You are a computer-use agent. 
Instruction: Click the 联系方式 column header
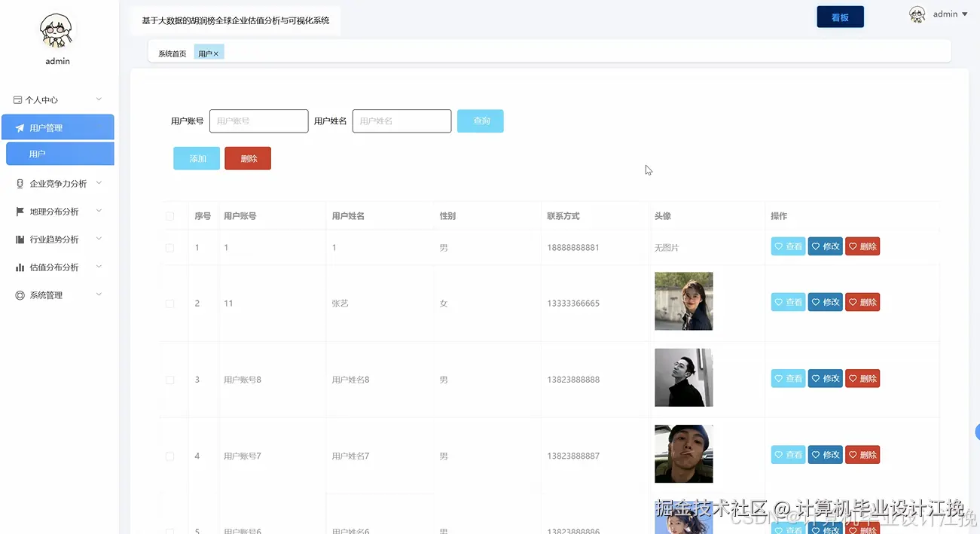(x=563, y=216)
